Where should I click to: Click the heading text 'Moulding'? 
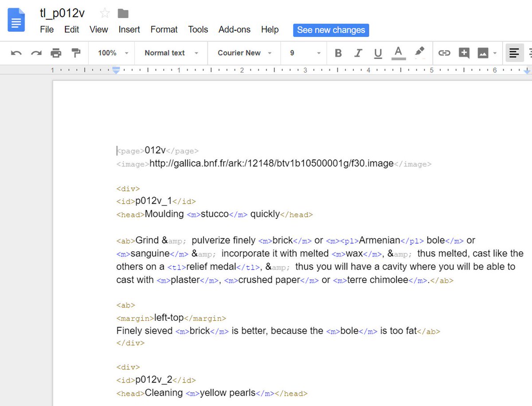point(164,214)
